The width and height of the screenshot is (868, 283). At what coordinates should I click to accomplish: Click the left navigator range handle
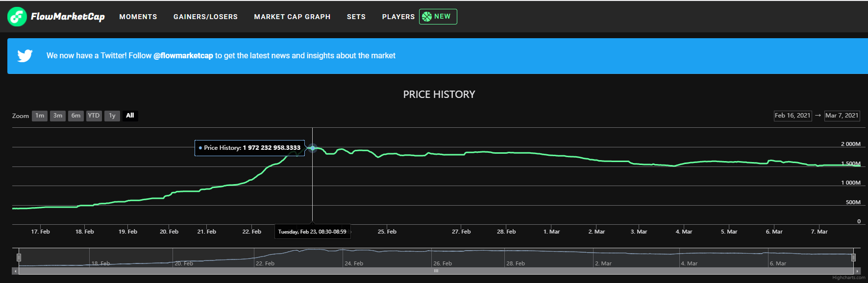tap(19, 258)
